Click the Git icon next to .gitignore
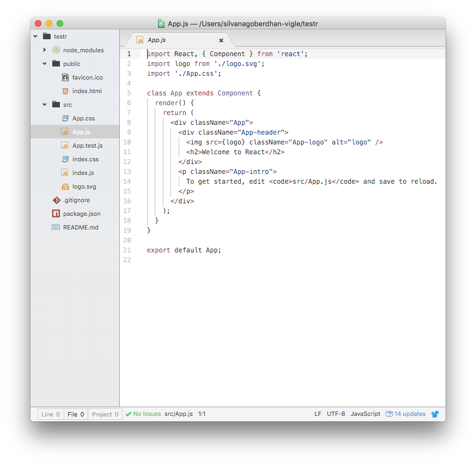This screenshot has height=465, width=476. (x=56, y=200)
